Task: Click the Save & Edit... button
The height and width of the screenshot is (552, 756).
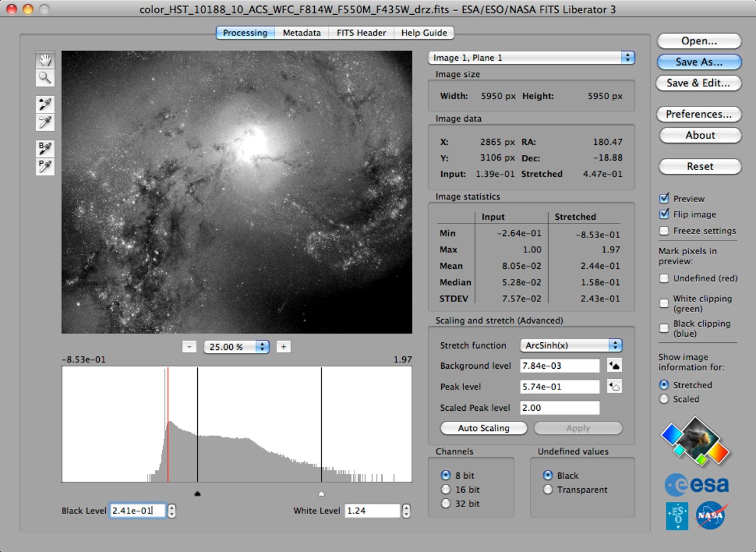Action: pos(699,83)
